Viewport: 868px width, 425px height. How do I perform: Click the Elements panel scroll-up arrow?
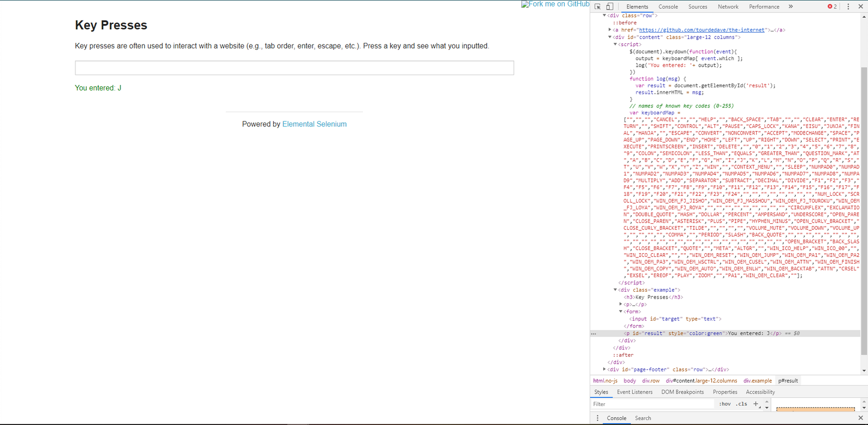864,17
